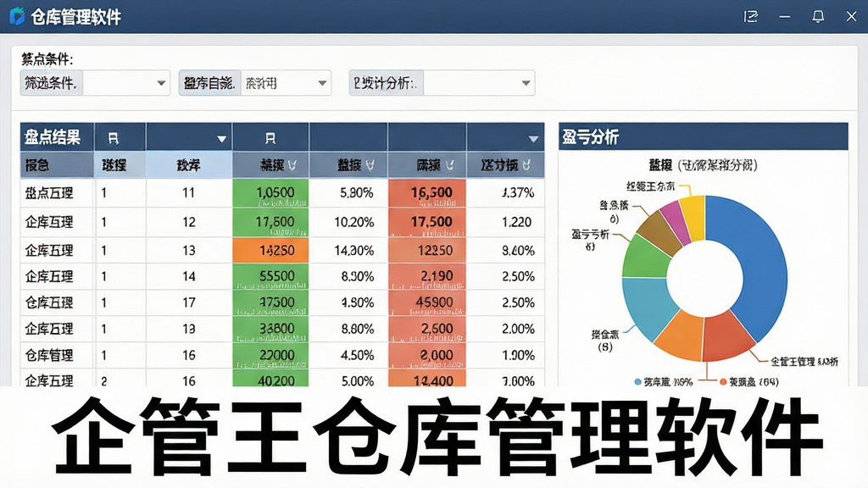
Task: Open the notification bell in title bar
Action: pyautogui.click(x=818, y=17)
